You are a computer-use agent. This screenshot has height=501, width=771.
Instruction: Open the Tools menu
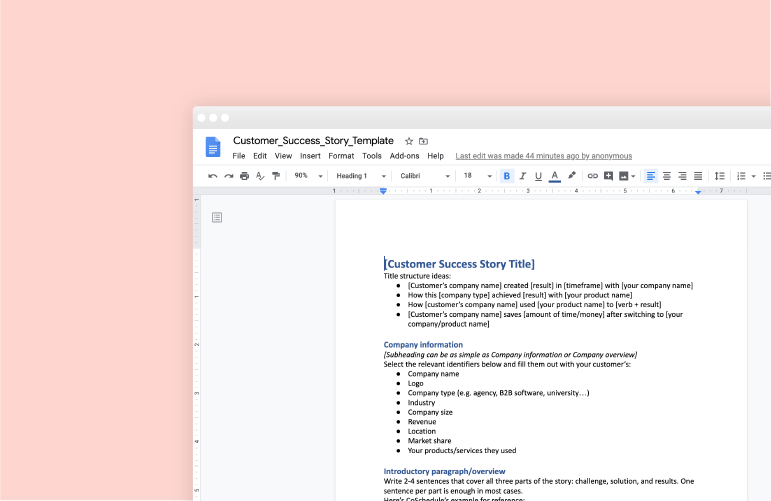click(372, 156)
